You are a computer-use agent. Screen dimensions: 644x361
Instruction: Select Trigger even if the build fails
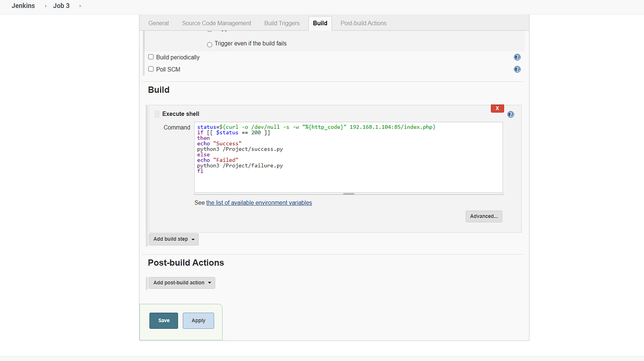(x=209, y=44)
